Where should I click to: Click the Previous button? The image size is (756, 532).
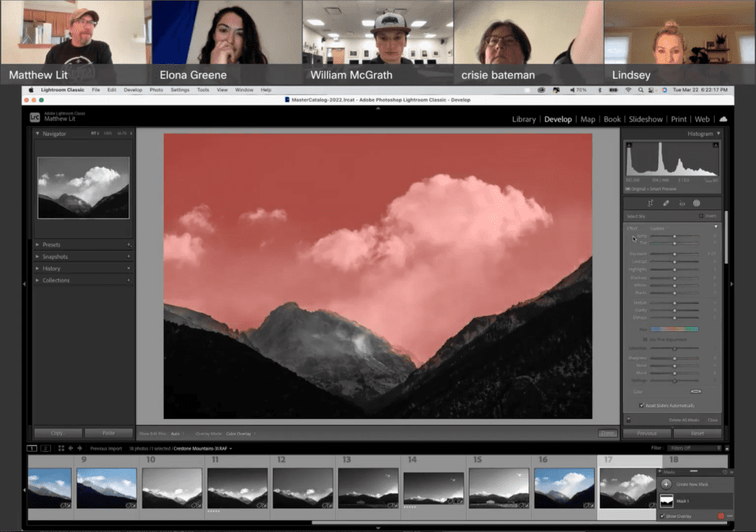click(647, 434)
